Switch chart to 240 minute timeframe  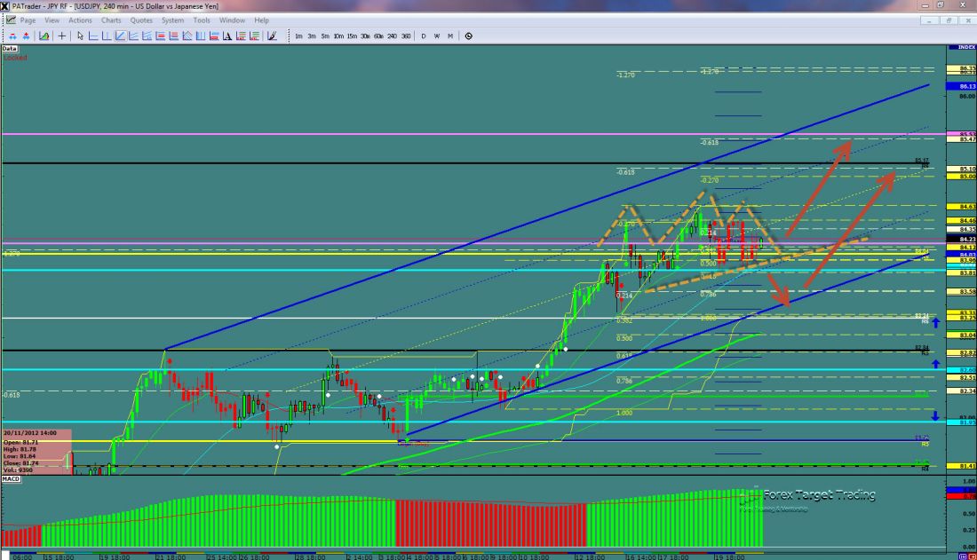[x=393, y=36]
